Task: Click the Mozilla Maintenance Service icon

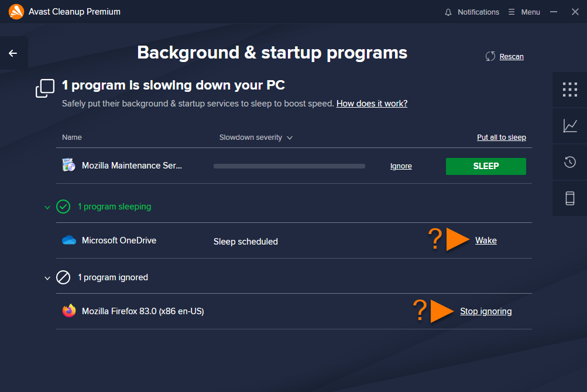Action: [x=68, y=165]
